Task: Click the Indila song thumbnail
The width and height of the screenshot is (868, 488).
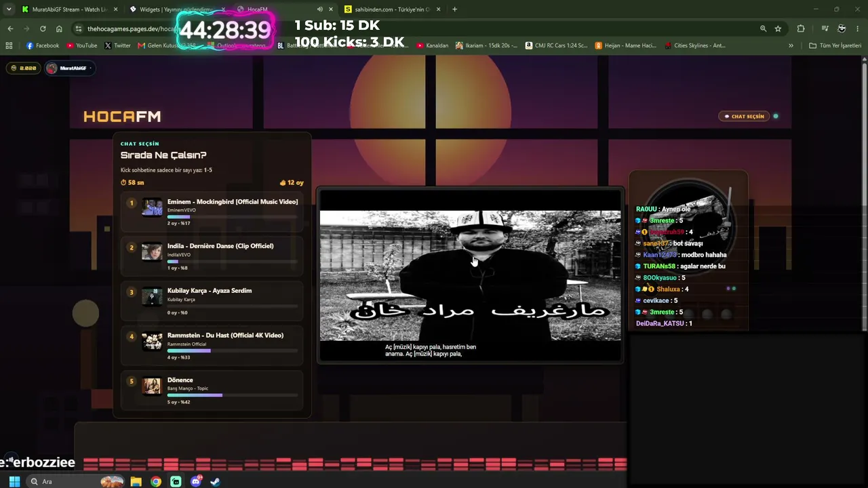Action: pos(152,251)
